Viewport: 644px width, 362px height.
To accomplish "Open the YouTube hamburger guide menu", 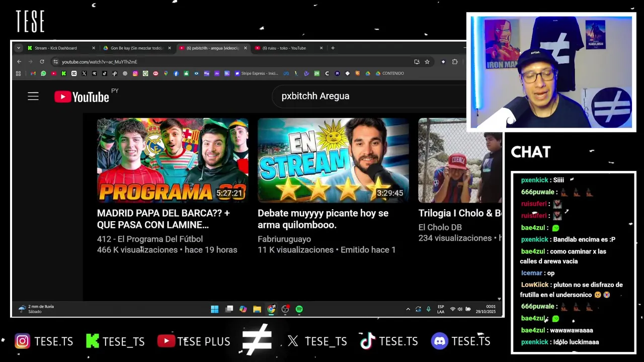I will click(x=33, y=96).
